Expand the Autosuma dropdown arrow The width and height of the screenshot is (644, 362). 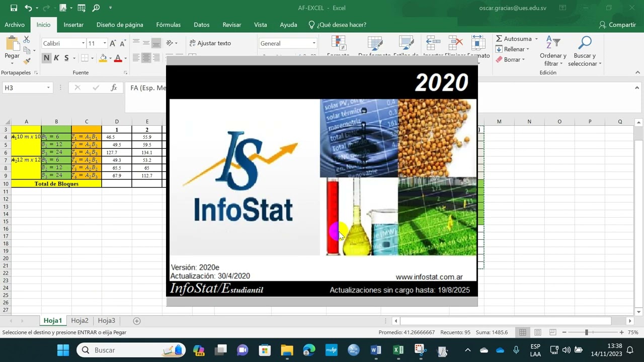[536, 39]
